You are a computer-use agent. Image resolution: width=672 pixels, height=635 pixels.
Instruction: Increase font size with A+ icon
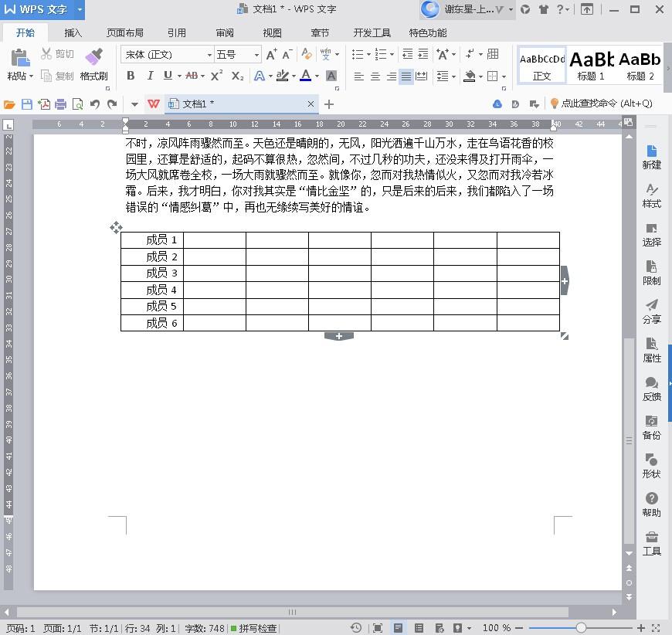(271, 54)
